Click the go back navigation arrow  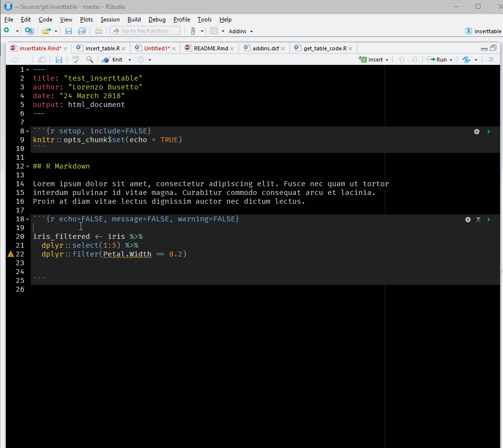click(15, 60)
